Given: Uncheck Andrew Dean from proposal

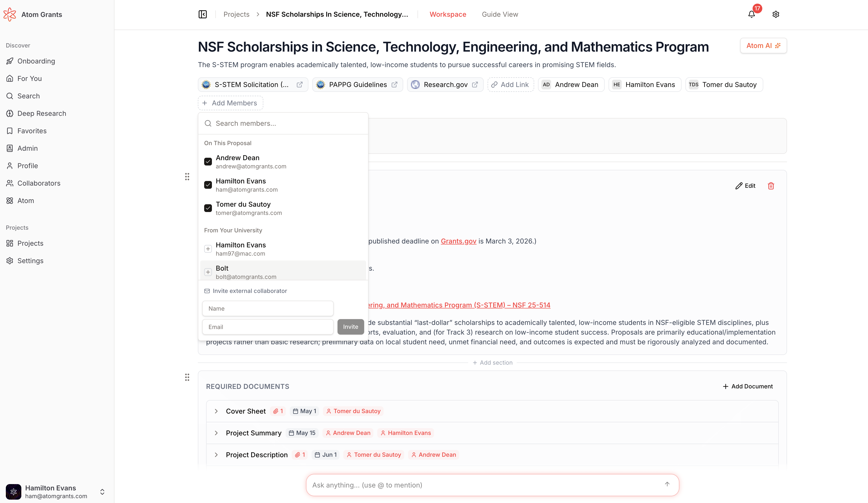Looking at the screenshot, I should [x=208, y=162].
